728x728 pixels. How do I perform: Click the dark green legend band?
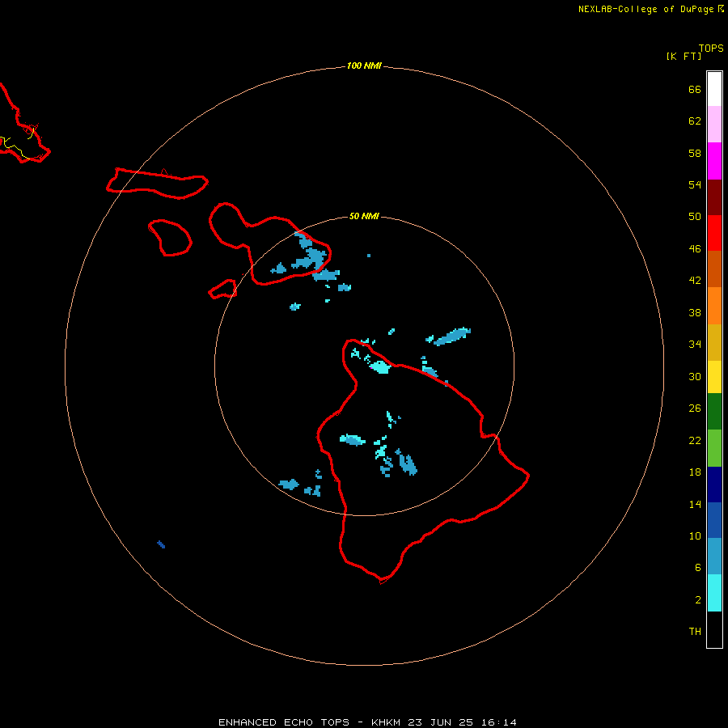714,412
